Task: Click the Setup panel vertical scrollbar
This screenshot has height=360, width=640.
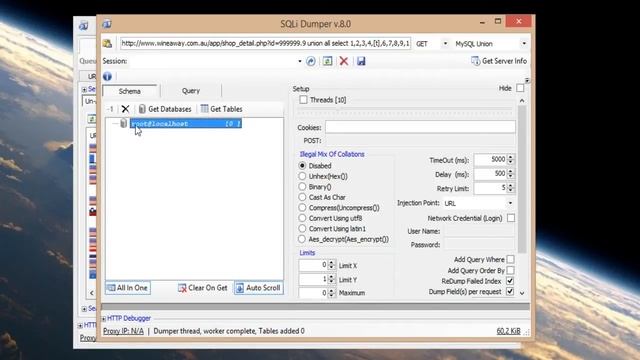Action: point(522,179)
